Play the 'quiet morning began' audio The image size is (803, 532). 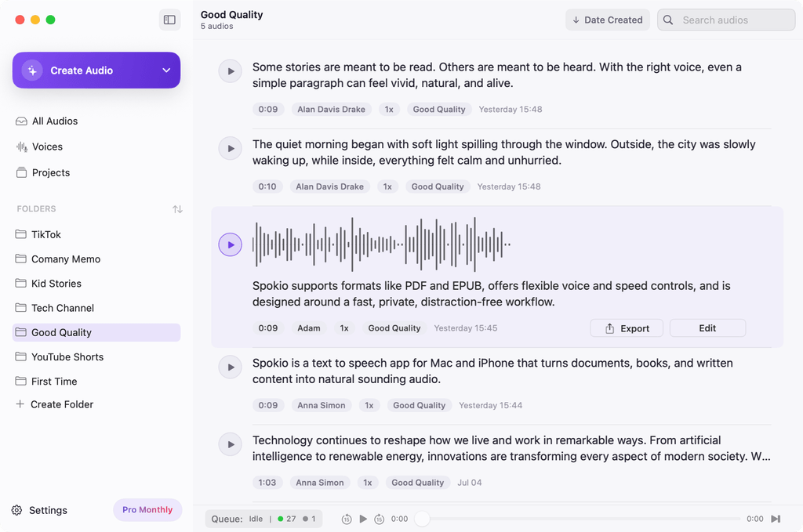(x=231, y=148)
